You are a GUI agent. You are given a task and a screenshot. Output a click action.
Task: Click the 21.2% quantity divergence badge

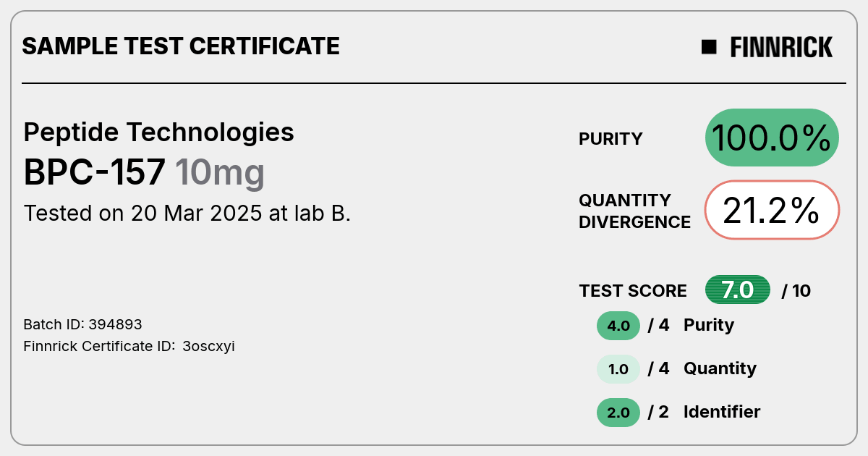click(772, 210)
